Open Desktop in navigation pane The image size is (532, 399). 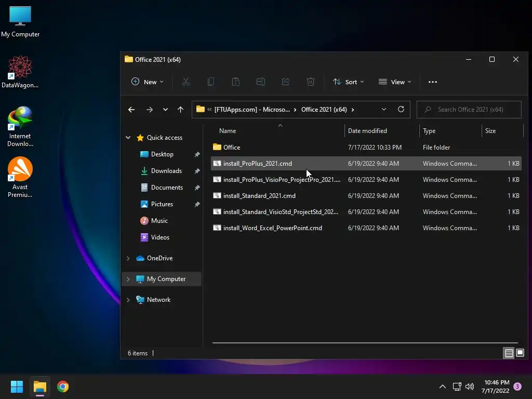tap(162, 154)
